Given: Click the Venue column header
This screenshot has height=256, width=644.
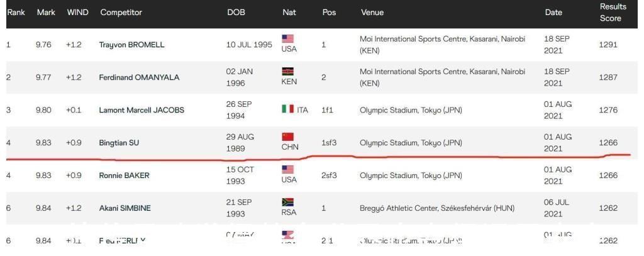Looking at the screenshot, I should pos(372,13).
